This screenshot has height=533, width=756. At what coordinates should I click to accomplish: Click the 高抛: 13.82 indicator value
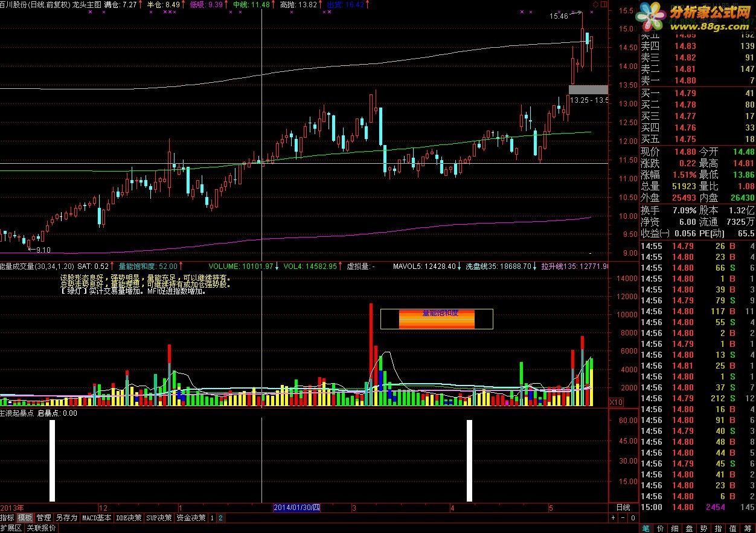click(x=298, y=4)
